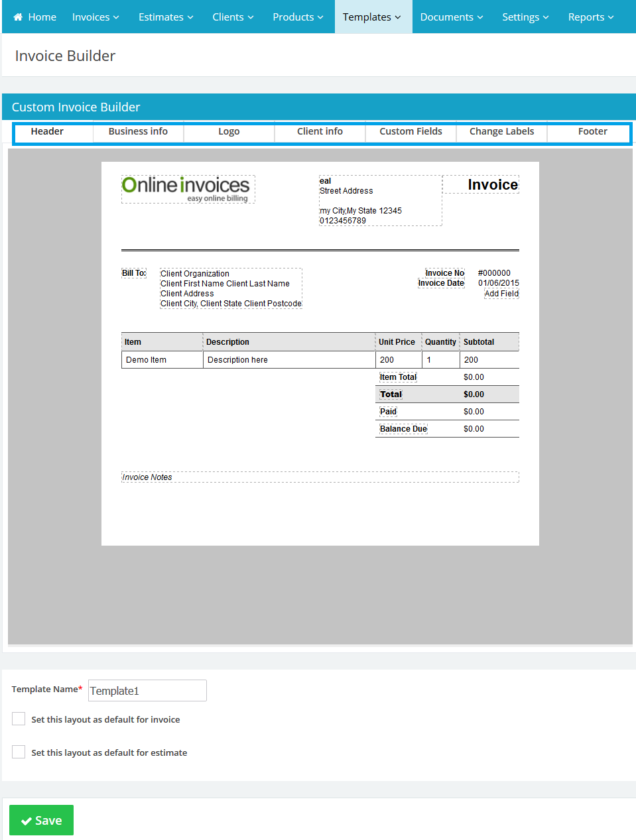The image size is (636, 840).
Task: Expand the Reports dropdown menu
Action: point(590,17)
